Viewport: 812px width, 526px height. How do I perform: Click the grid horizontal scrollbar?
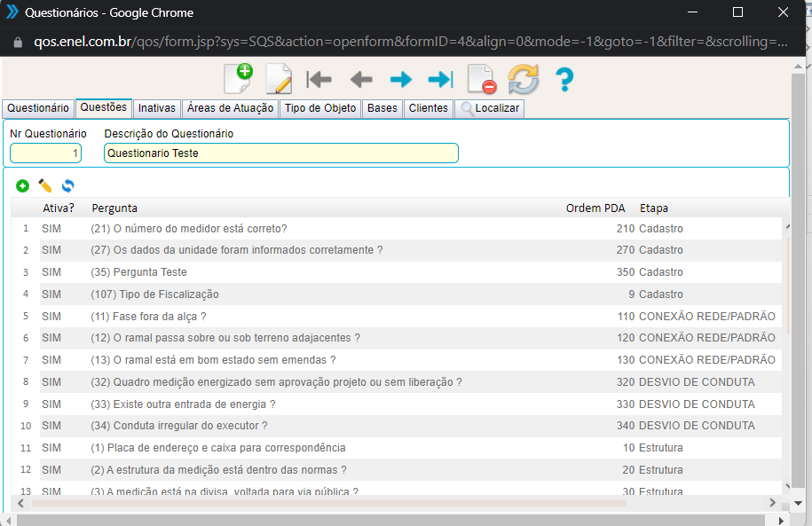pyautogui.click(x=328, y=503)
